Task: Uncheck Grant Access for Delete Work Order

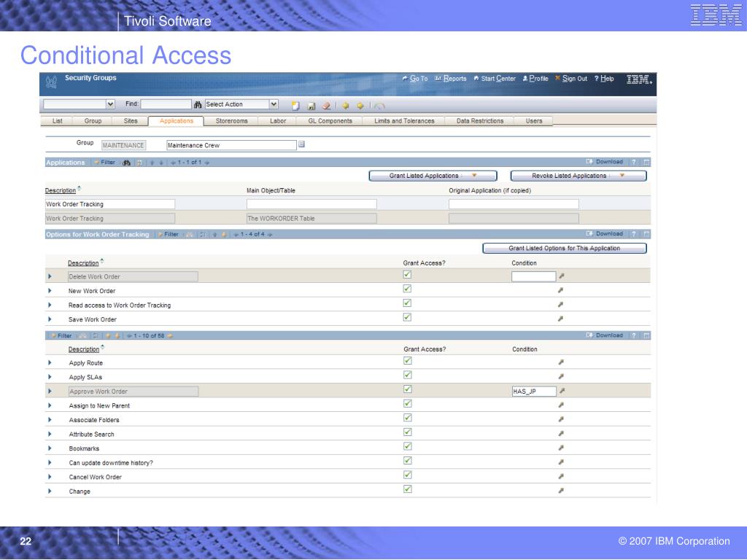Action: 407,275
